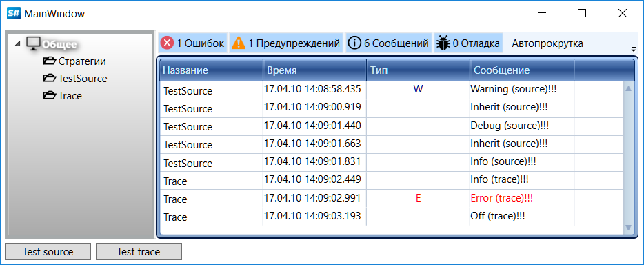Click the debug bug icon
Image resolution: width=644 pixels, height=265 pixels.
click(x=443, y=43)
